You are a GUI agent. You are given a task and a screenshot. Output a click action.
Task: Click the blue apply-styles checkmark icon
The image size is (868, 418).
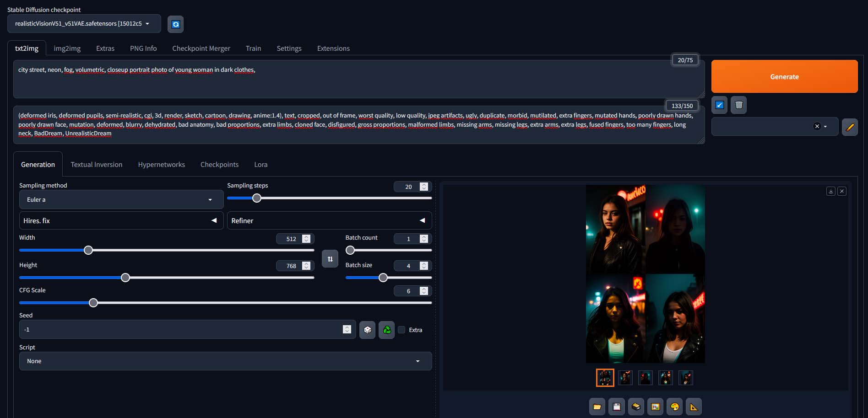pos(720,105)
